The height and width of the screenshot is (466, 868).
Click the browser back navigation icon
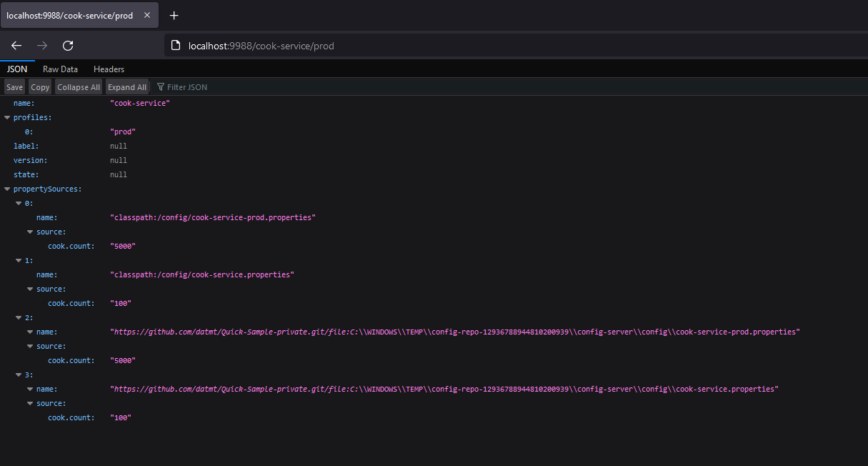click(x=16, y=45)
